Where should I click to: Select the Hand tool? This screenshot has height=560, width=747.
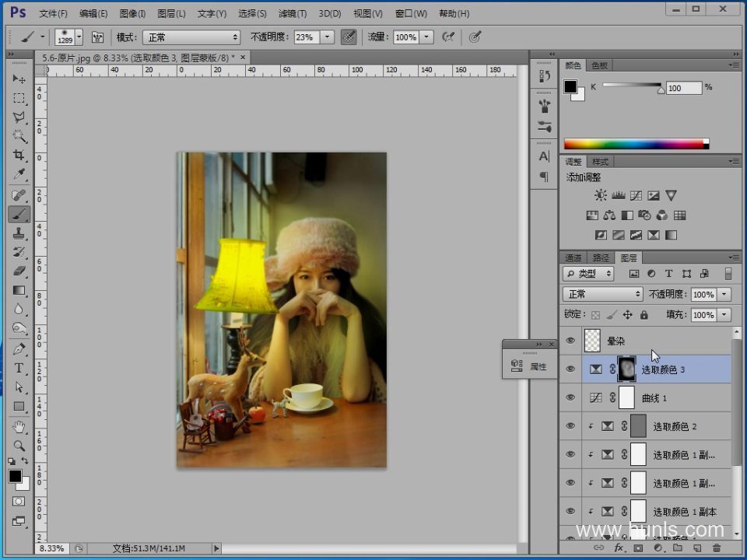pyautogui.click(x=19, y=427)
